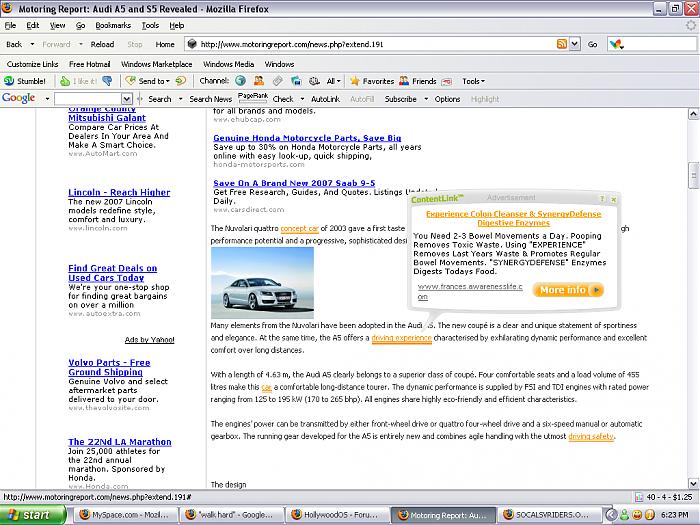Open Save On A Brand New 2007 Saab 9-5 link
The image size is (700, 525).
click(294, 183)
